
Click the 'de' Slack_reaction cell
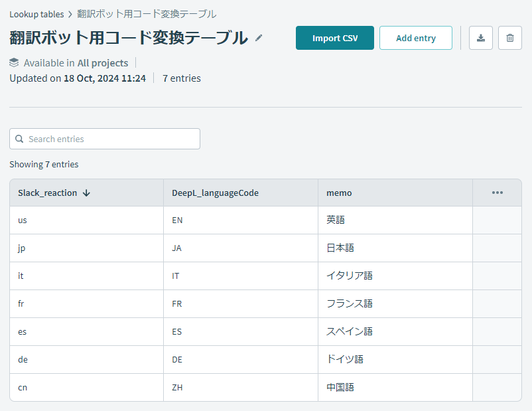point(86,360)
